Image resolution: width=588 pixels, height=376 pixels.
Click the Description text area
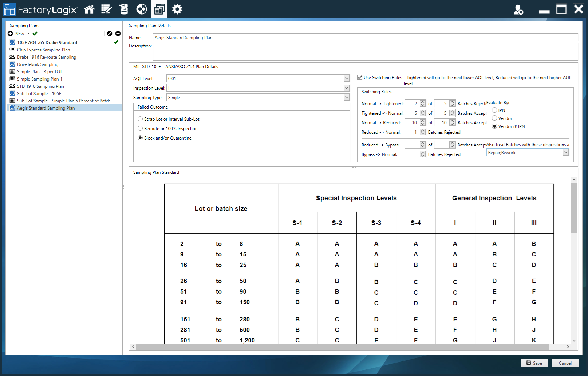tap(365, 52)
